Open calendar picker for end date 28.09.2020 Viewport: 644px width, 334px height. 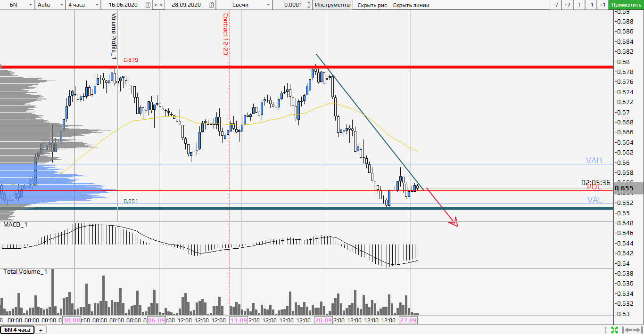click(x=211, y=5)
